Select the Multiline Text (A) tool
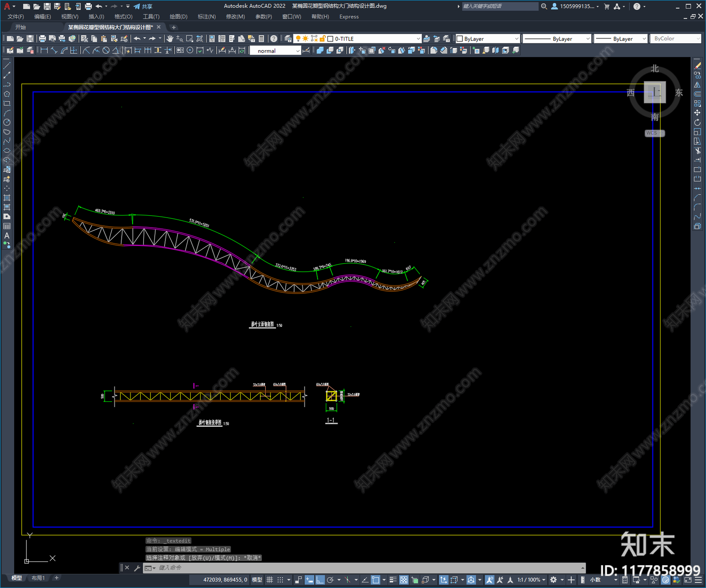Image resolution: width=706 pixels, height=588 pixels. (x=7, y=236)
